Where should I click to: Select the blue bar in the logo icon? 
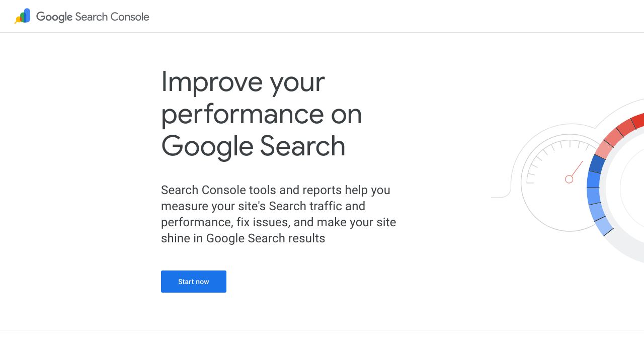coord(27,16)
